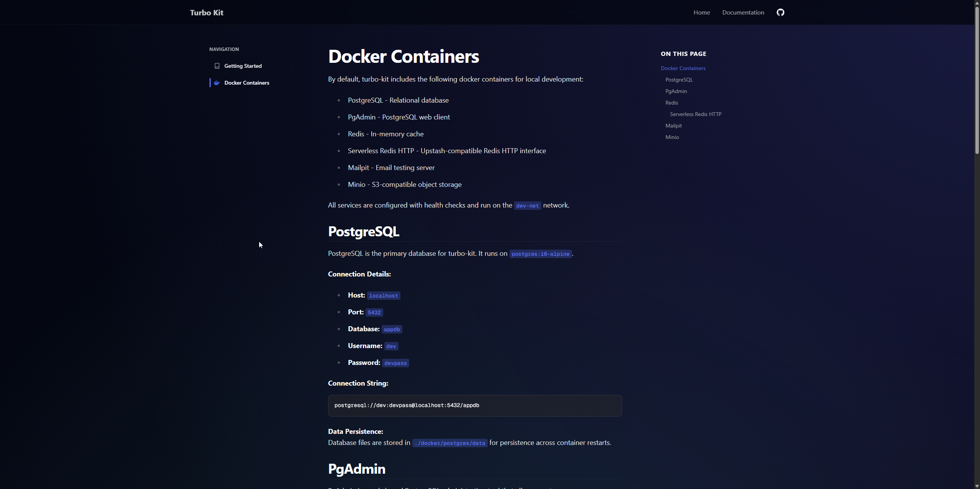Click Docker Containers link in page outline
The image size is (980, 489).
(683, 68)
